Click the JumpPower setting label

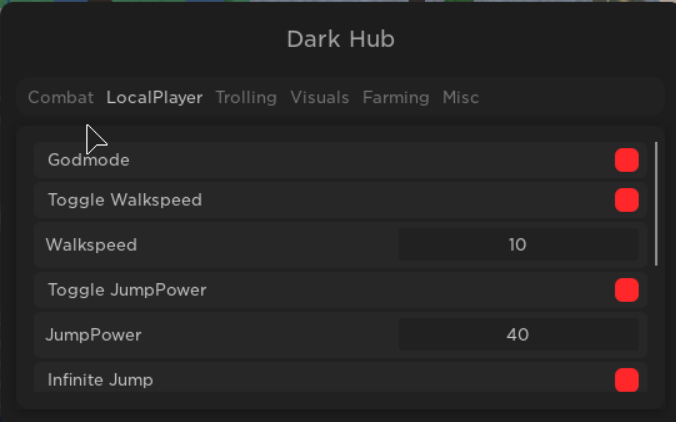[x=94, y=335]
